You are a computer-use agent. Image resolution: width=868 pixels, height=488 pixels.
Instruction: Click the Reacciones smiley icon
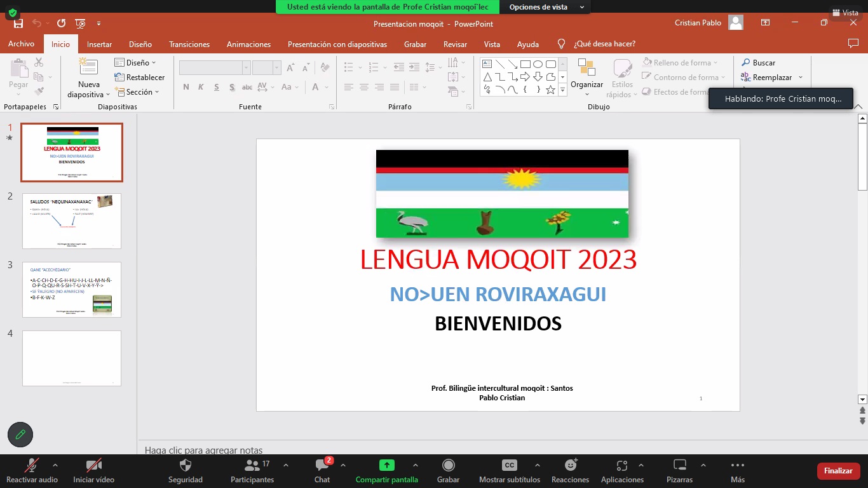570,466
